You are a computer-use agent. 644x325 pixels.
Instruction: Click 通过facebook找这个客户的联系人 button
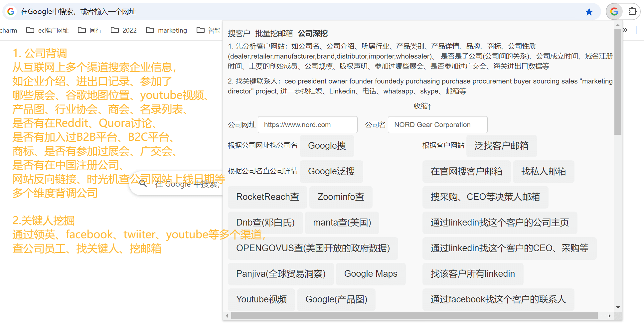click(x=498, y=299)
